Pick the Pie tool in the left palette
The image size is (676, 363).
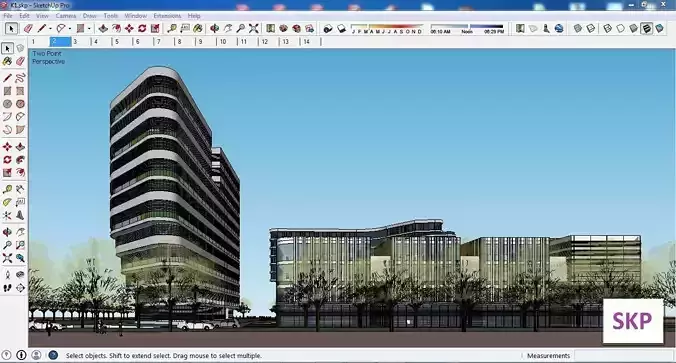[x=20, y=129]
